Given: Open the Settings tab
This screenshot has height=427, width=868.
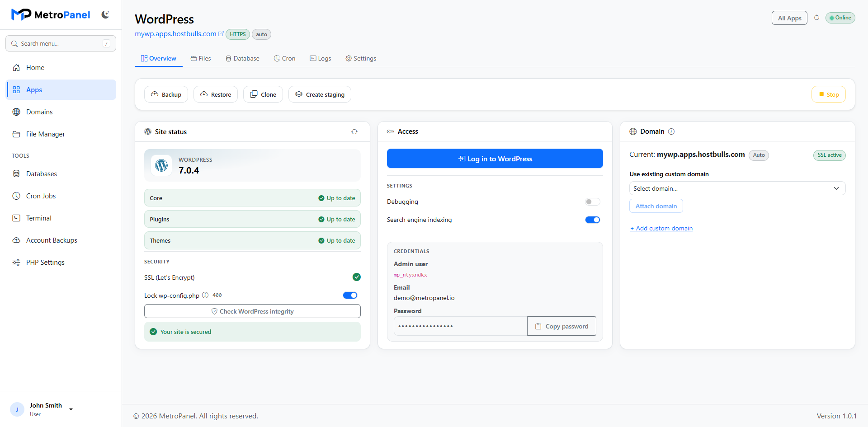Looking at the screenshot, I should pyautogui.click(x=361, y=59).
